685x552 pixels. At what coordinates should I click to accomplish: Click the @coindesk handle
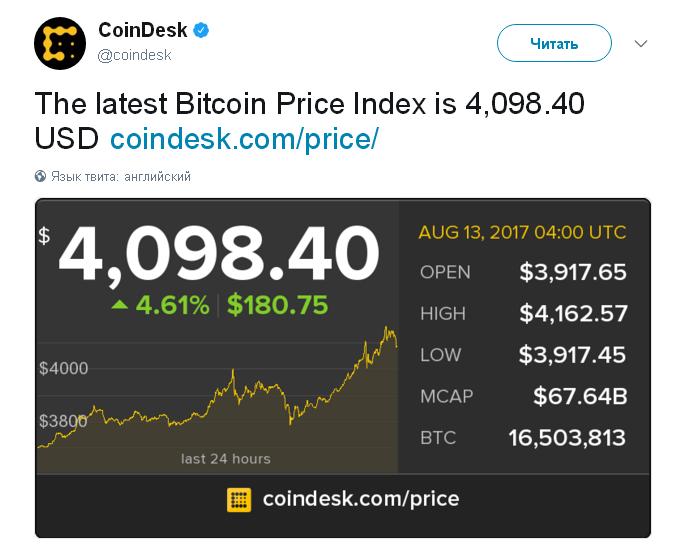[134, 55]
